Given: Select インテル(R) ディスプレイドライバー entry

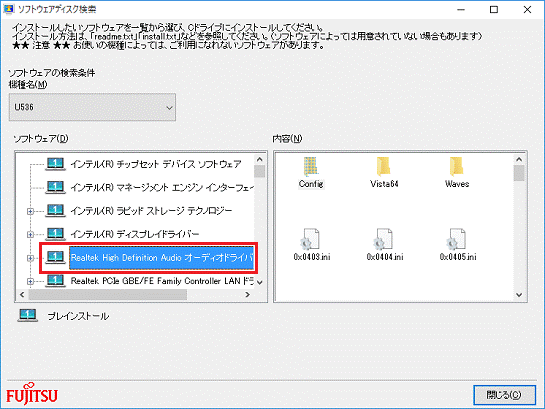Looking at the screenshot, I should (x=135, y=234).
